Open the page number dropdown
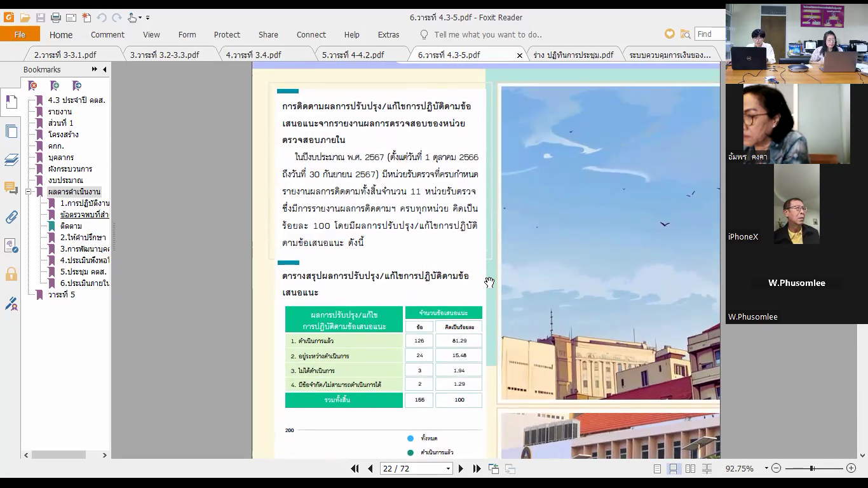Screen dimensions: 868x488 pyautogui.click(x=448, y=469)
